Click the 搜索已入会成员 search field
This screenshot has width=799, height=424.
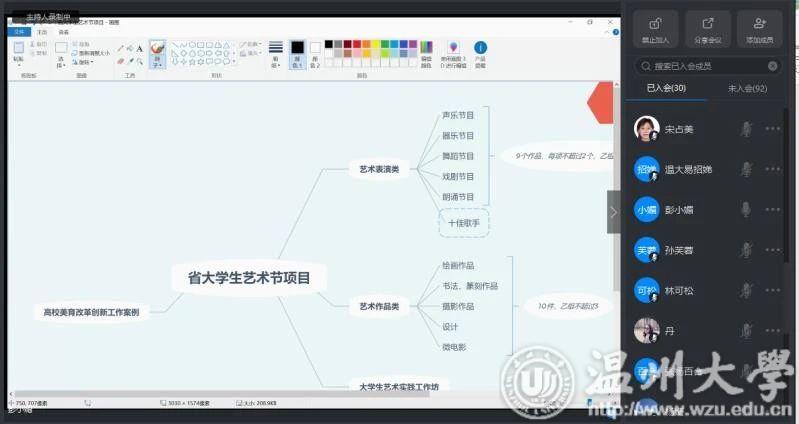pos(706,66)
